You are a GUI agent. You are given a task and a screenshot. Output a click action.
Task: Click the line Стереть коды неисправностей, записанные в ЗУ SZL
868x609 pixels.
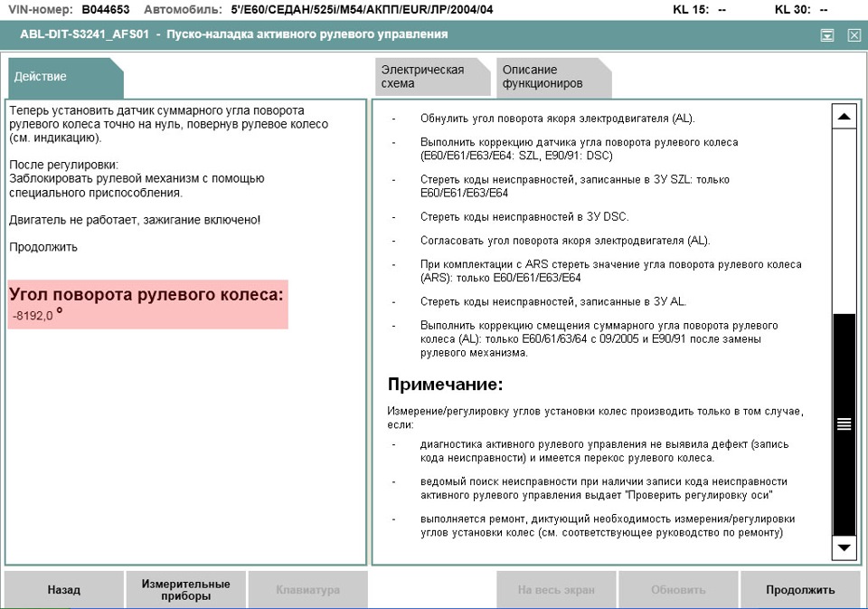(x=575, y=186)
